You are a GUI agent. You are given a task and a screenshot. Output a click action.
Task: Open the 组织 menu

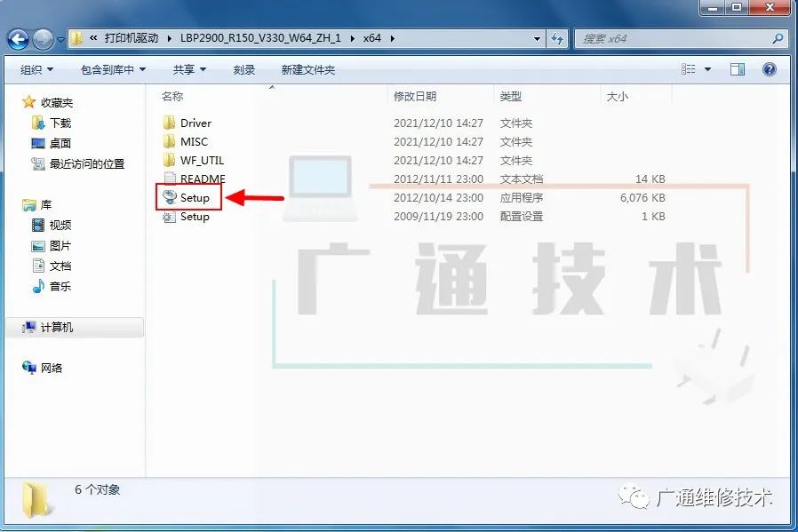tap(36, 69)
